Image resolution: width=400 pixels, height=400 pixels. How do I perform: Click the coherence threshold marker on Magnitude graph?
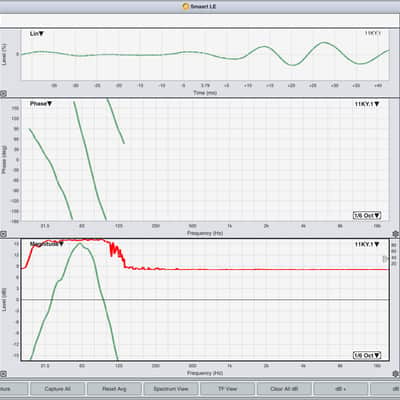[385, 258]
